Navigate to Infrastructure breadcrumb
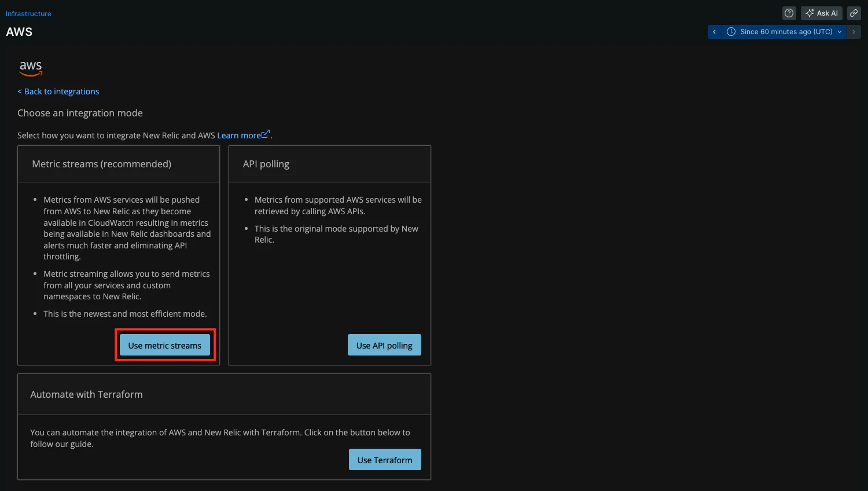 28,14
